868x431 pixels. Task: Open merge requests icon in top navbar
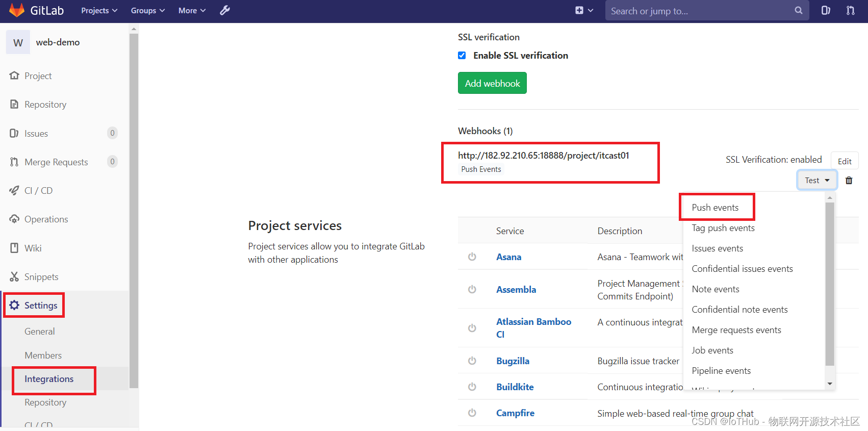coord(851,10)
